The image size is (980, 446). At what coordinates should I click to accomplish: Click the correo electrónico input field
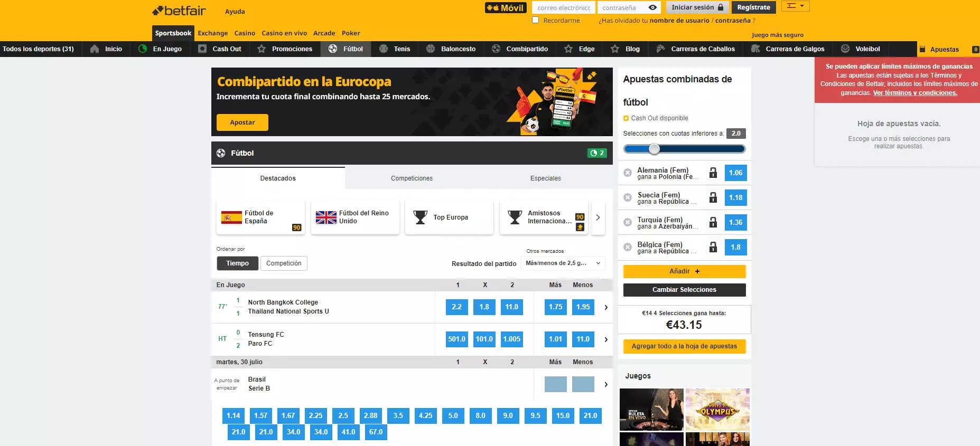[564, 7]
